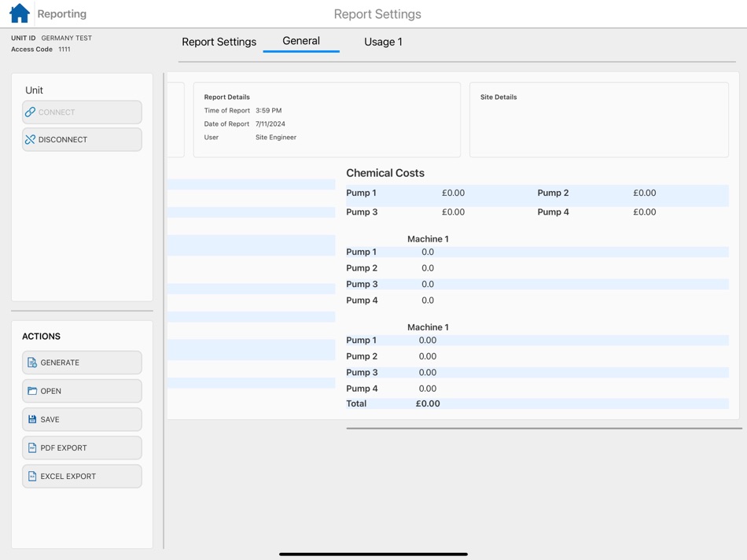Click the Reporting header label
747x560 pixels.
62,14
